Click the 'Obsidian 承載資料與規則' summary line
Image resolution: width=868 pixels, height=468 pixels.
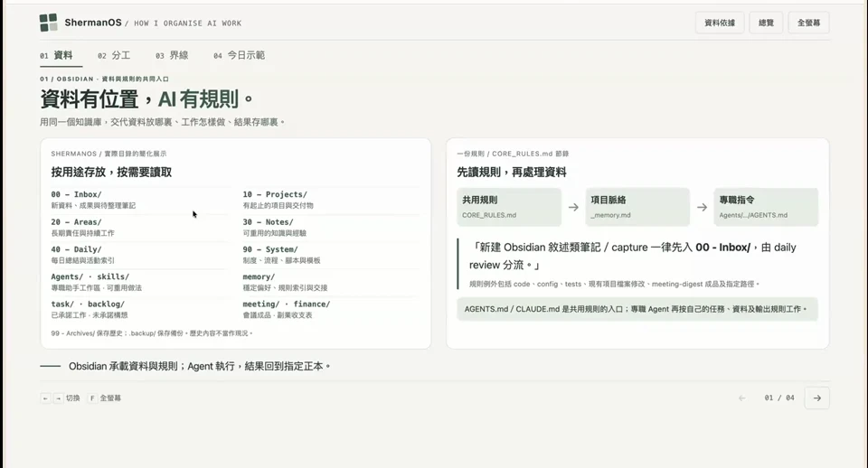point(199,366)
